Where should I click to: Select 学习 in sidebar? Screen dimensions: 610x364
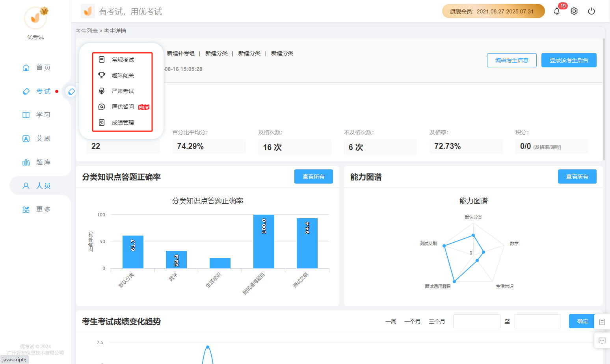pyautogui.click(x=43, y=115)
